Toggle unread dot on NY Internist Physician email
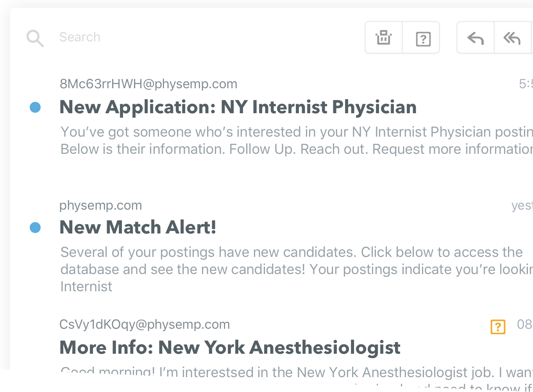The height and width of the screenshot is (392, 533). pos(35,107)
